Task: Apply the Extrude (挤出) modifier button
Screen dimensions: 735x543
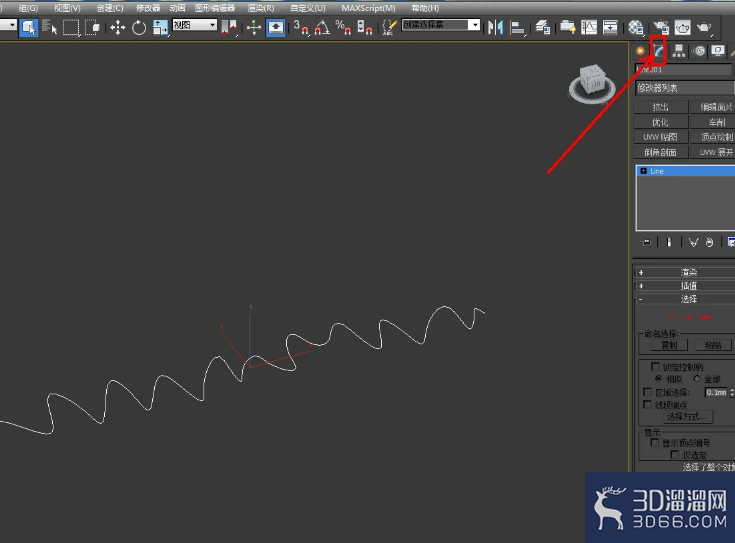Action: (660, 107)
